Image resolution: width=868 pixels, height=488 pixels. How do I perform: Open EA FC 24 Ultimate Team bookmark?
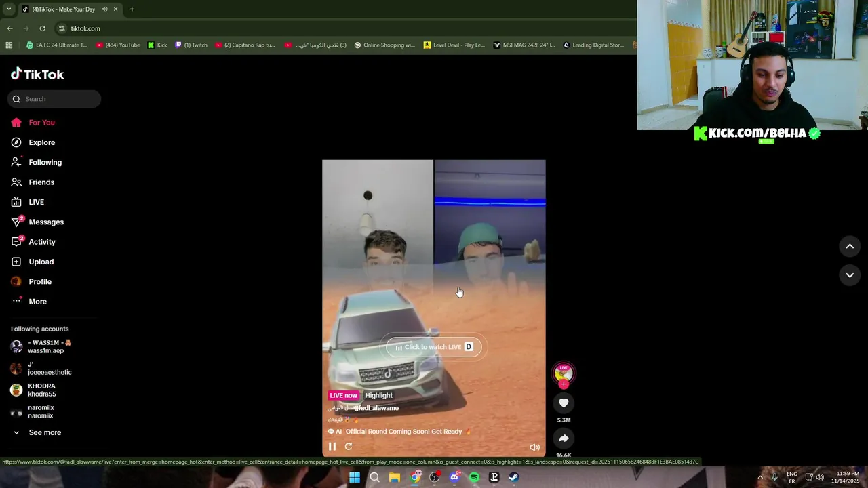tap(57, 45)
